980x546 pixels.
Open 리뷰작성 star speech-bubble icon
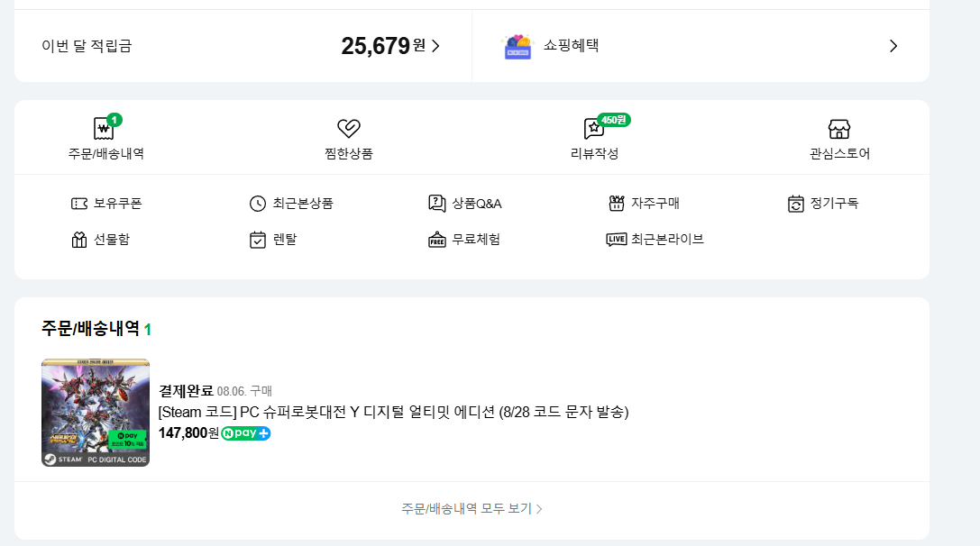[593, 129]
